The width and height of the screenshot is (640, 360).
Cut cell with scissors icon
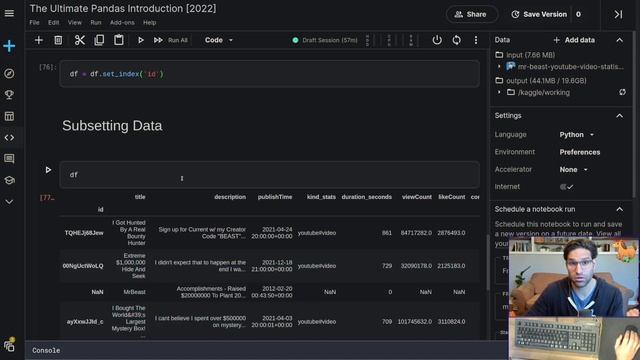tap(80, 40)
